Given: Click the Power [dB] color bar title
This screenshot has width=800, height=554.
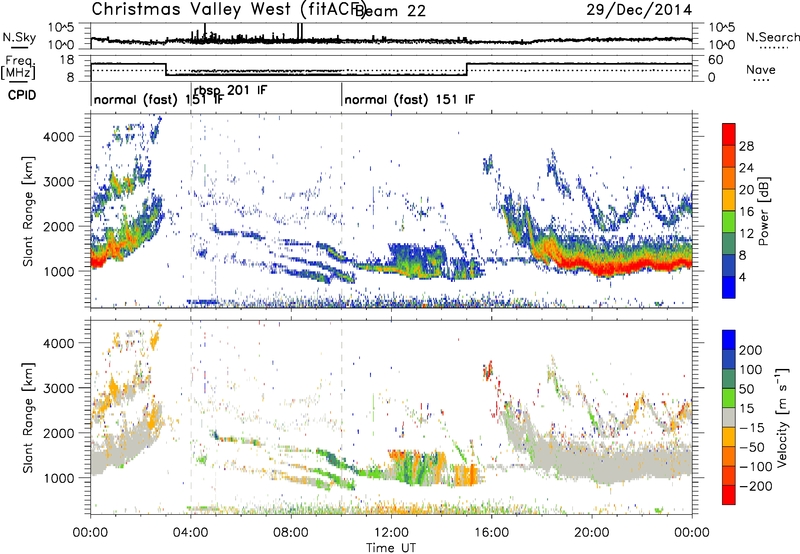Looking at the screenshot, I should pos(763,211).
